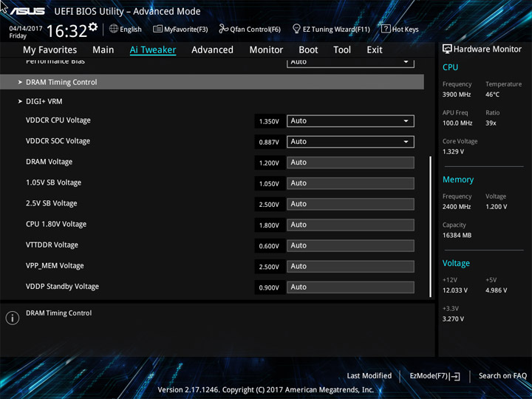Click the settings gear next to the clock
Viewport: 532px width, 399px height.
(93, 27)
